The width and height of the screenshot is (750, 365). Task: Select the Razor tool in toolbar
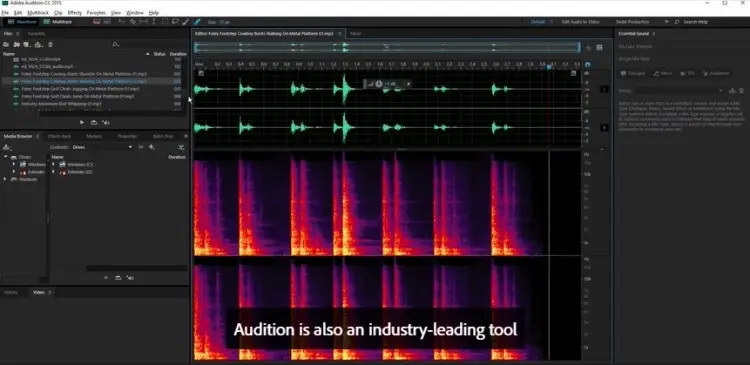click(133, 22)
